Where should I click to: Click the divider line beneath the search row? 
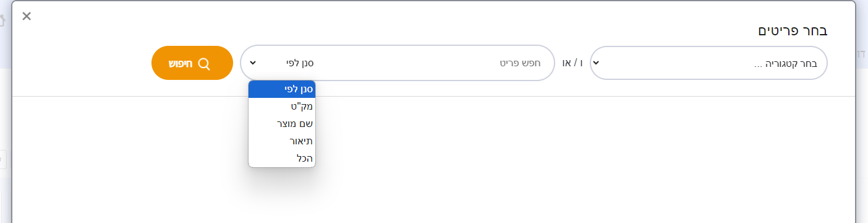point(434,97)
